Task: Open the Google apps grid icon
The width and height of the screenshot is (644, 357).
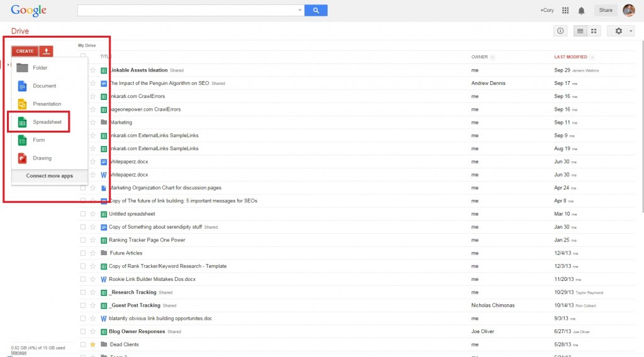Action: pyautogui.click(x=565, y=10)
